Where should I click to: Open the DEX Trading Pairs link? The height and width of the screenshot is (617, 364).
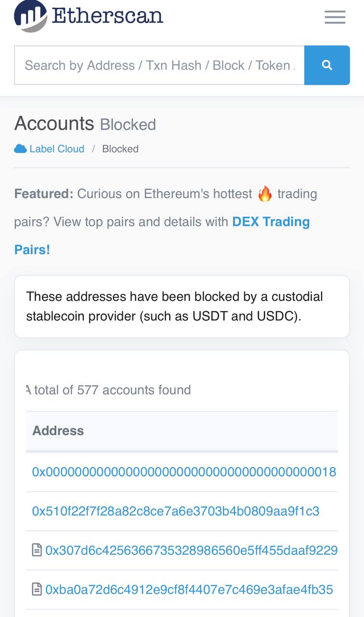pyautogui.click(x=270, y=222)
